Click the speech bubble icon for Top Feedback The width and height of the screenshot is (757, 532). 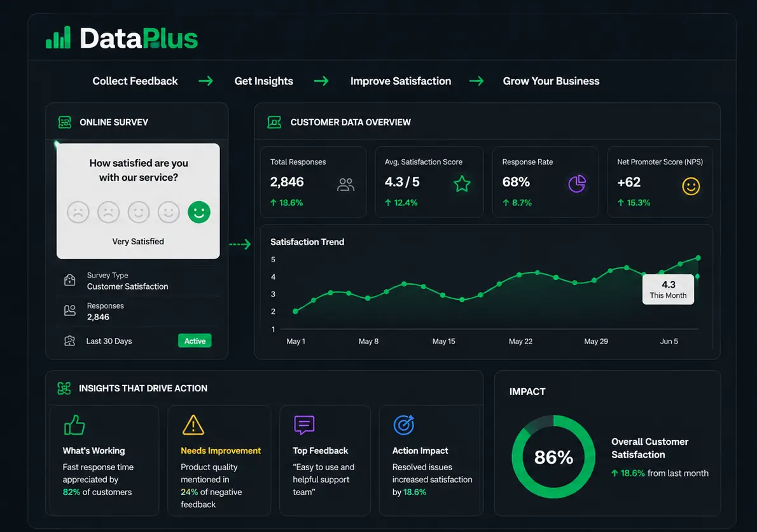pos(304,425)
